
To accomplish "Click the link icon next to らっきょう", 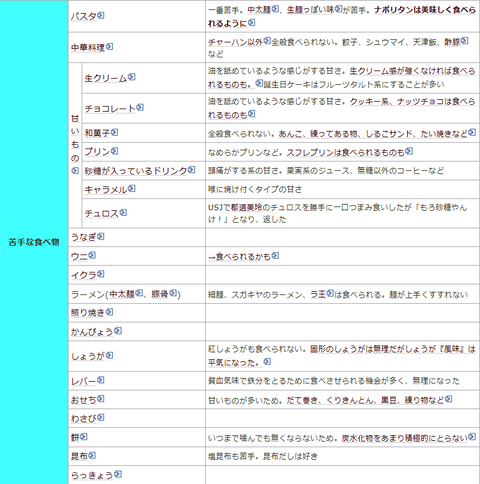I will (118, 474).
